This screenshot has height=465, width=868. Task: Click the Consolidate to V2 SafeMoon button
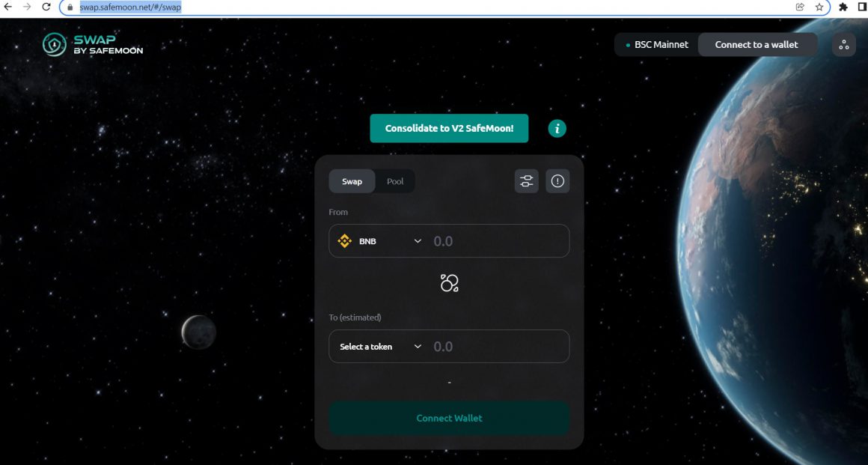pos(449,128)
